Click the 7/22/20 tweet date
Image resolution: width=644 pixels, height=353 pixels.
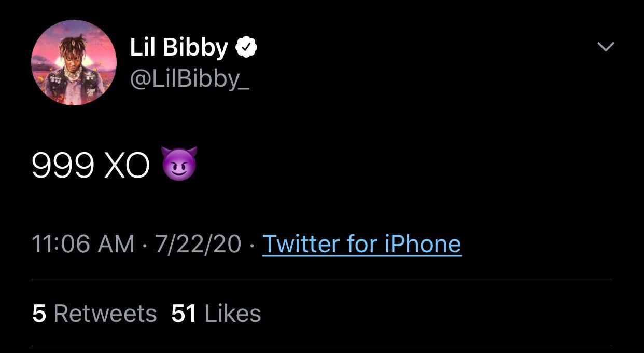pos(198,243)
